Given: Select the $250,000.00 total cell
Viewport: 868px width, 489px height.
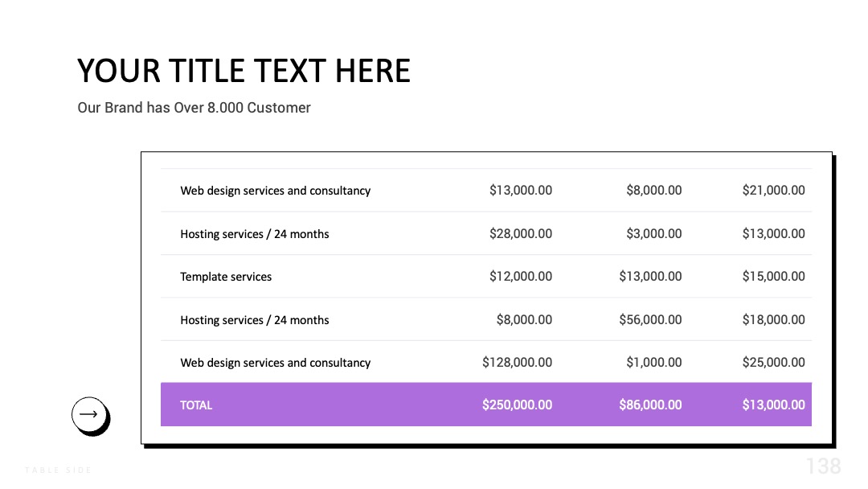Looking at the screenshot, I should (x=517, y=405).
